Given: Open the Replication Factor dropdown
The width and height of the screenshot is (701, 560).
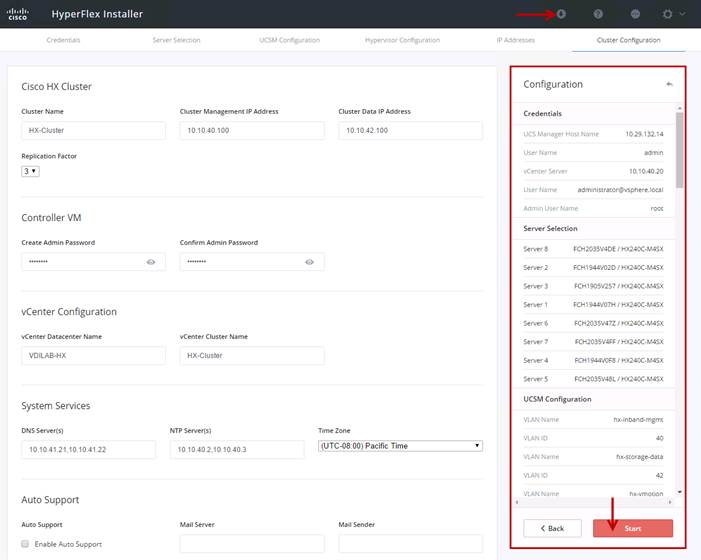Looking at the screenshot, I should tap(30, 171).
